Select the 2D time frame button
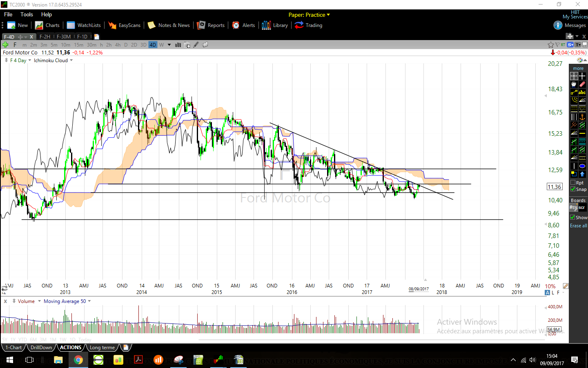 point(134,45)
